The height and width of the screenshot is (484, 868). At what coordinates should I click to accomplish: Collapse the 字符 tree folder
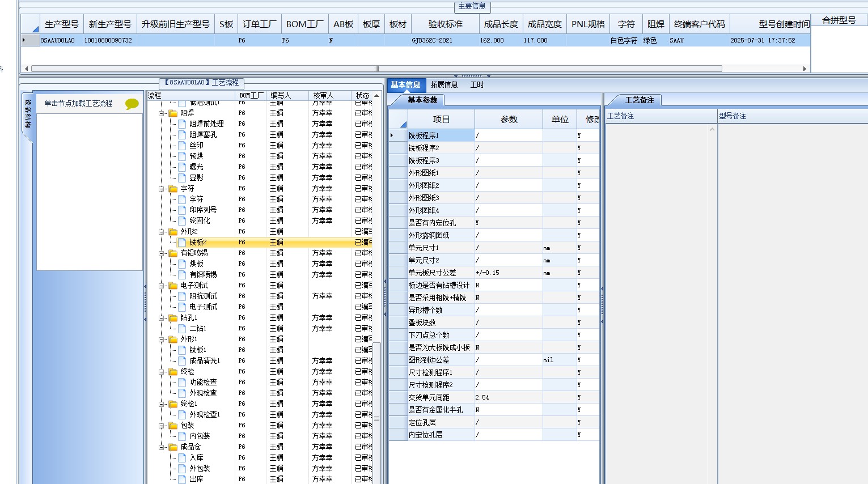pos(162,189)
